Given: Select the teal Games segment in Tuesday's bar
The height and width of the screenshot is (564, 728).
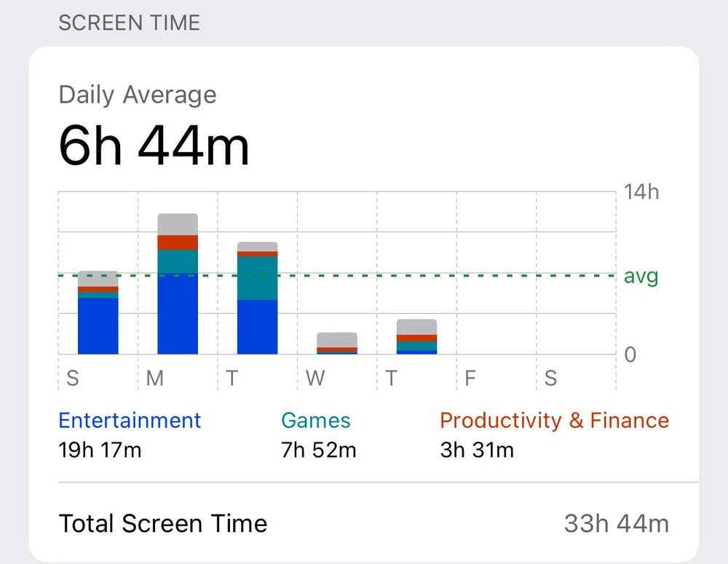Looking at the screenshot, I should [x=257, y=278].
